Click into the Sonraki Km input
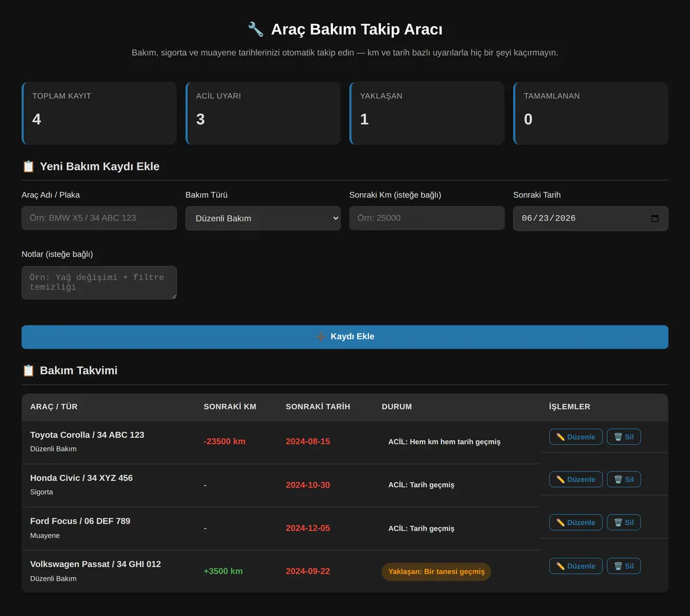 (x=427, y=218)
